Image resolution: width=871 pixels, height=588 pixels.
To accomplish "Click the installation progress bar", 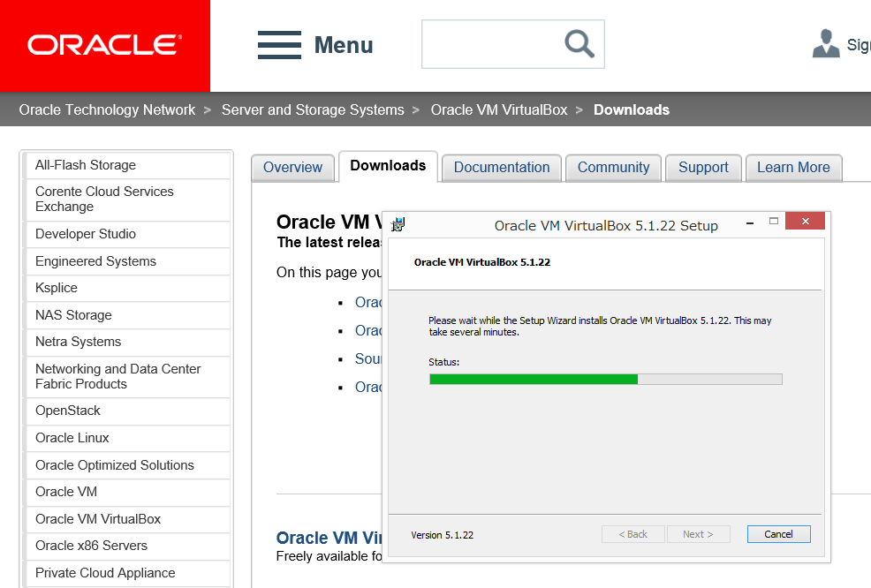I will pos(606,380).
